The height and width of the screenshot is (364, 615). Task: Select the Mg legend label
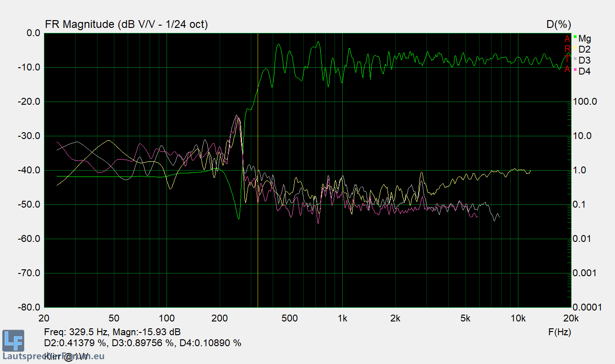pos(584,38)
